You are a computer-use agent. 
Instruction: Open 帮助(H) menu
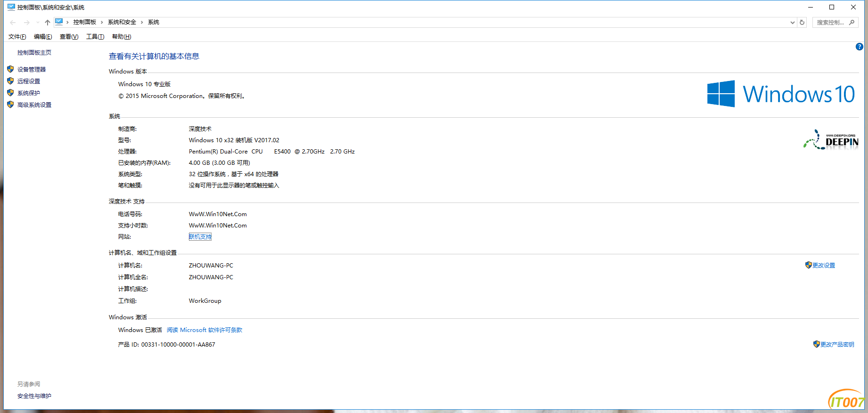(122, 37)
